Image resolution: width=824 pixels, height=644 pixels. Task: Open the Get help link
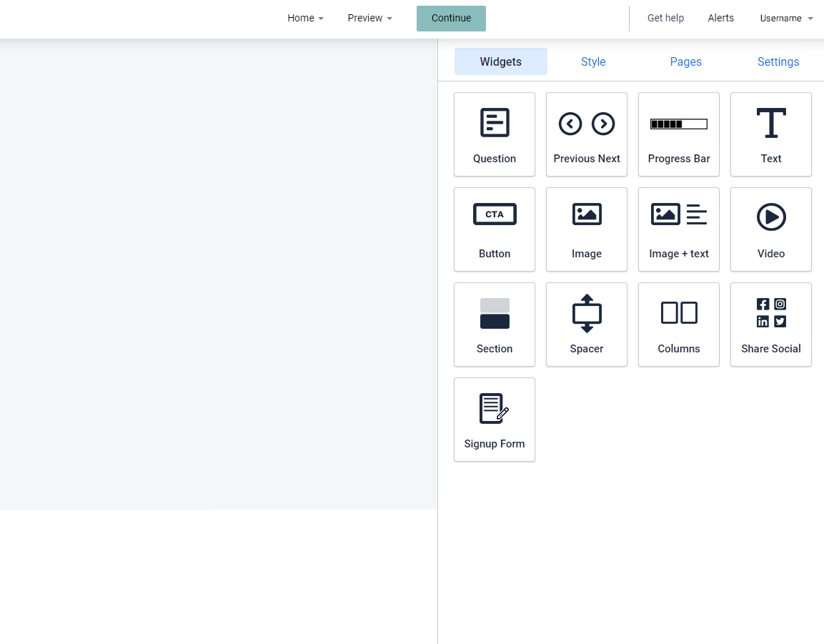pos(665,18)
